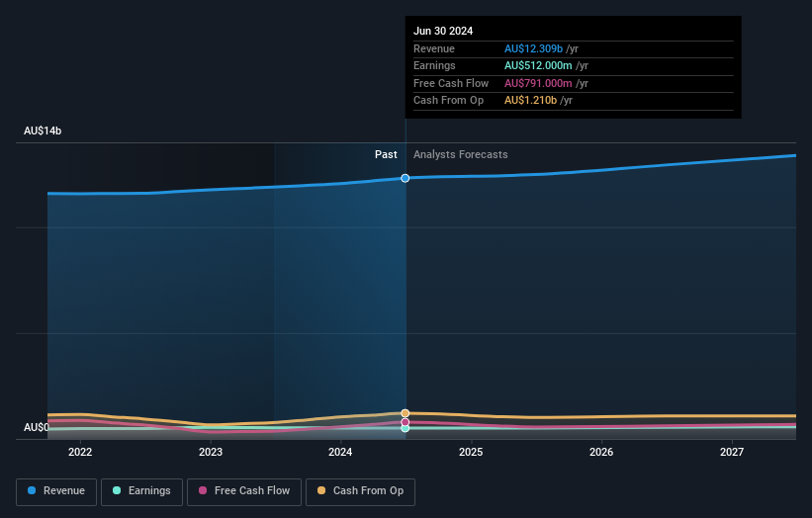
Task: Click the 'Earnings' row label in tooltip
Action: [x=434, y=65]
